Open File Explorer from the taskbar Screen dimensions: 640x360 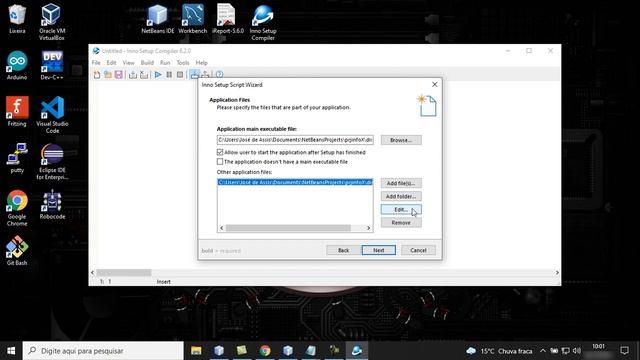(196, 351)
